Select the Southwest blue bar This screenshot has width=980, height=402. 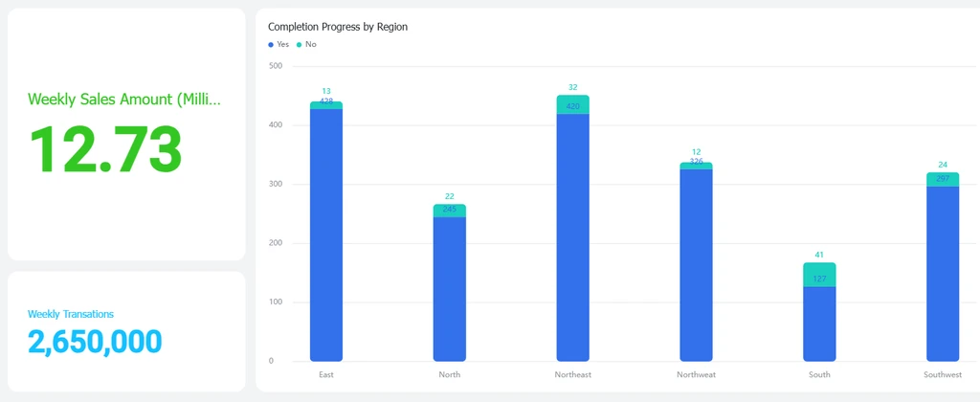943,274
